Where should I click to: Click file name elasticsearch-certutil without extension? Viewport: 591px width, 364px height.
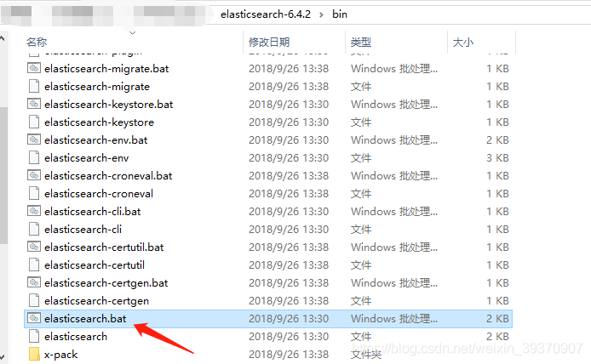coord(95,265)
